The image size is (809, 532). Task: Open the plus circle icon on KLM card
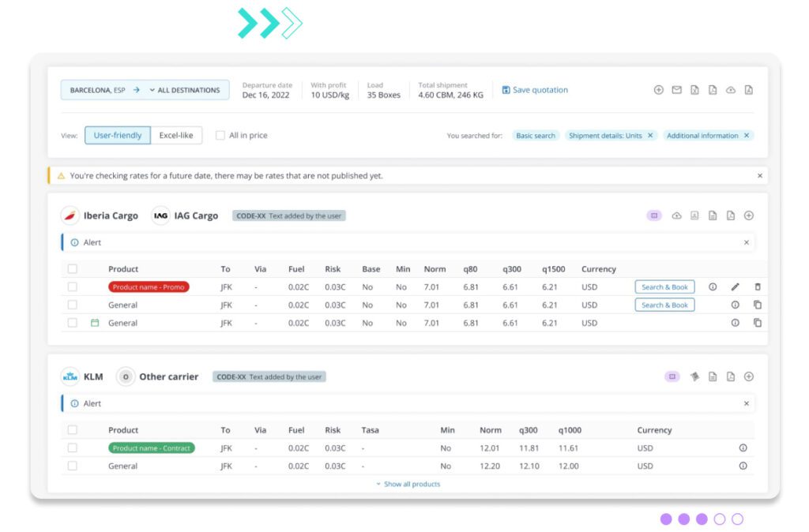(749, 377)
